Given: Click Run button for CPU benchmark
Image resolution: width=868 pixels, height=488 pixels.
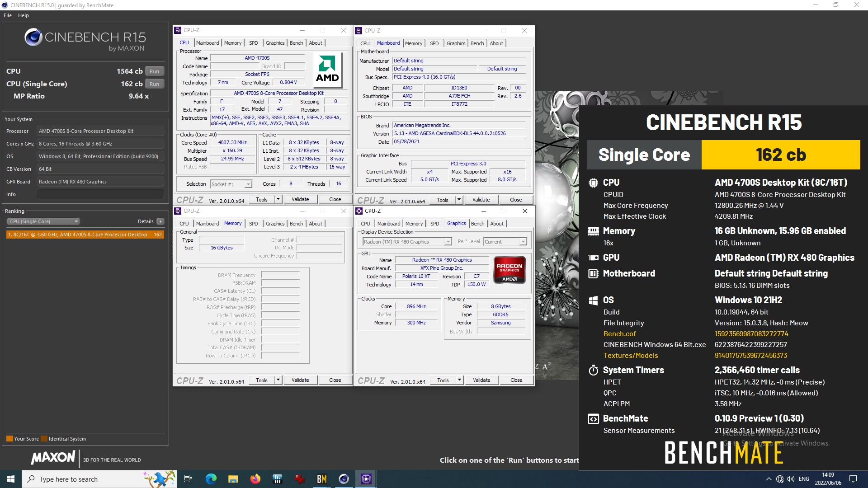Looking at the screenshot, I should 155,72.
